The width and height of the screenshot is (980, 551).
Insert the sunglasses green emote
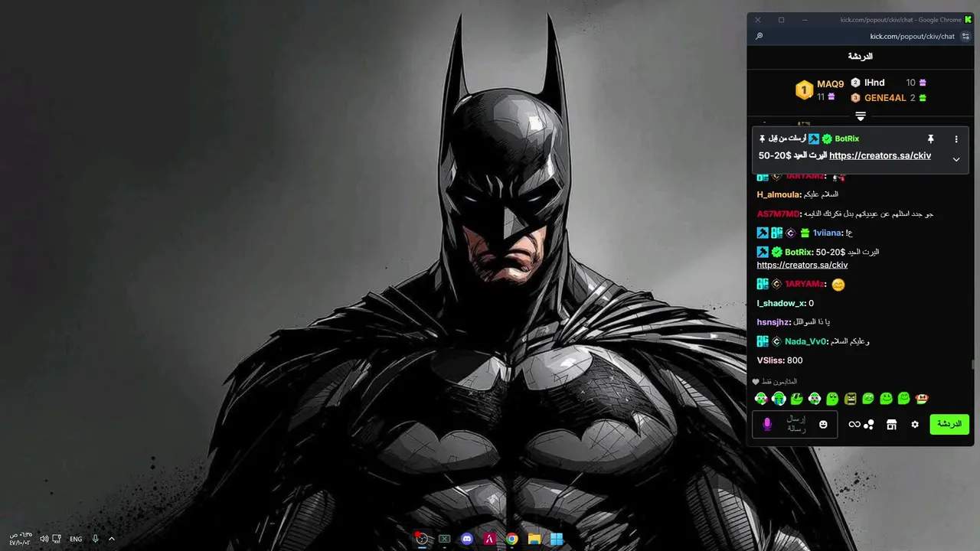point(797,399)
